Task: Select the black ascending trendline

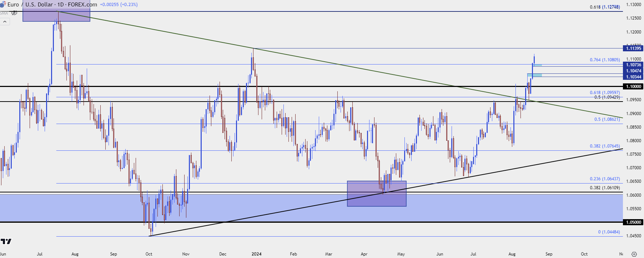Action: pos(387,192)
